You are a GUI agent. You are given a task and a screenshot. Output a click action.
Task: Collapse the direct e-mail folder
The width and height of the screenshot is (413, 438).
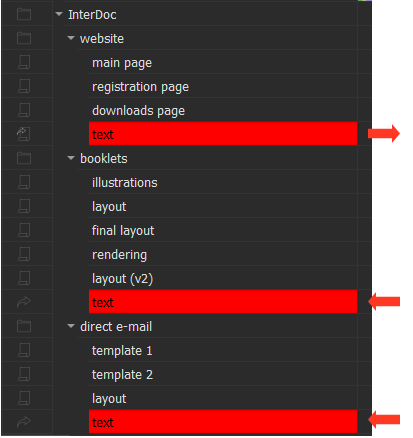click(71, 326)
